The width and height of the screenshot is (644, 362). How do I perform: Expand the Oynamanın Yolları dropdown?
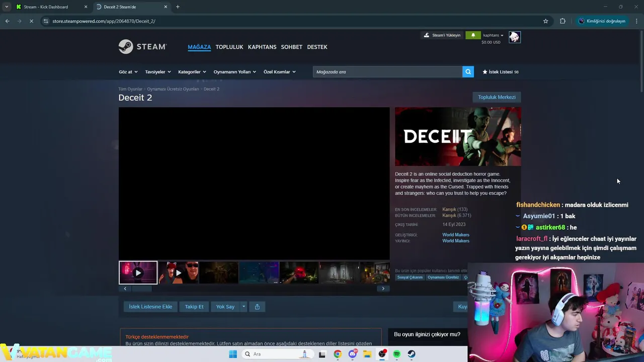pos(235,72)
